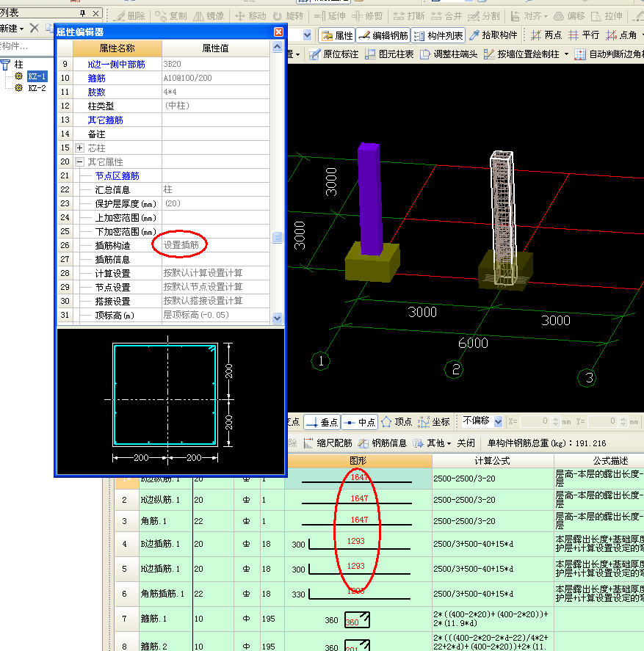Open 构件列表 panel from toolbar

[x=438, y=35]
